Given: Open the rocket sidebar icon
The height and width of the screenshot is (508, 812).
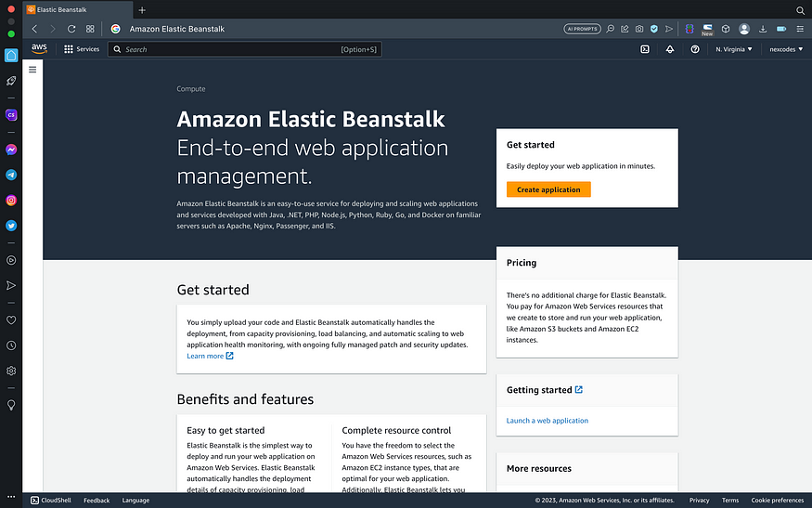Looking at the screenshot, I should tap(11, 81).
